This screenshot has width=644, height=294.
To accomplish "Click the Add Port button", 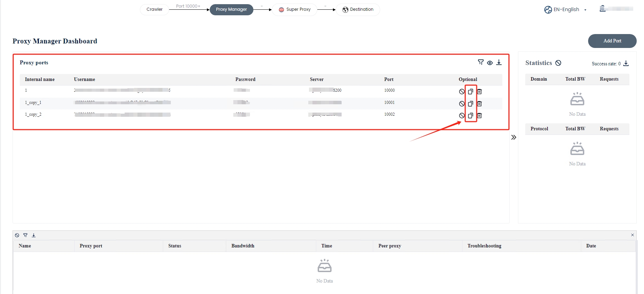I will (x=612, y=41).
